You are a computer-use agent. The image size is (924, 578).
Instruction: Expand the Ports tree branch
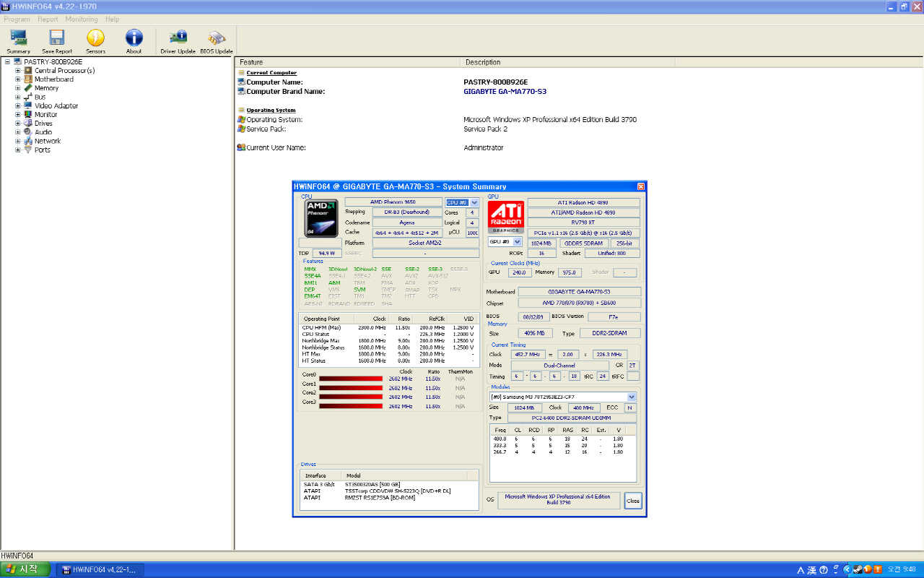(x=18, y=150)
